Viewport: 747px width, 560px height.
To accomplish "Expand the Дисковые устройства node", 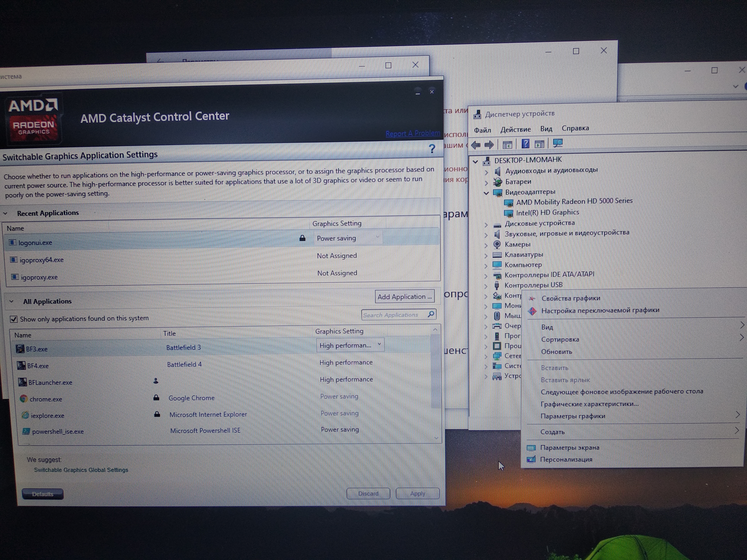I will click(x=486, y=225).
